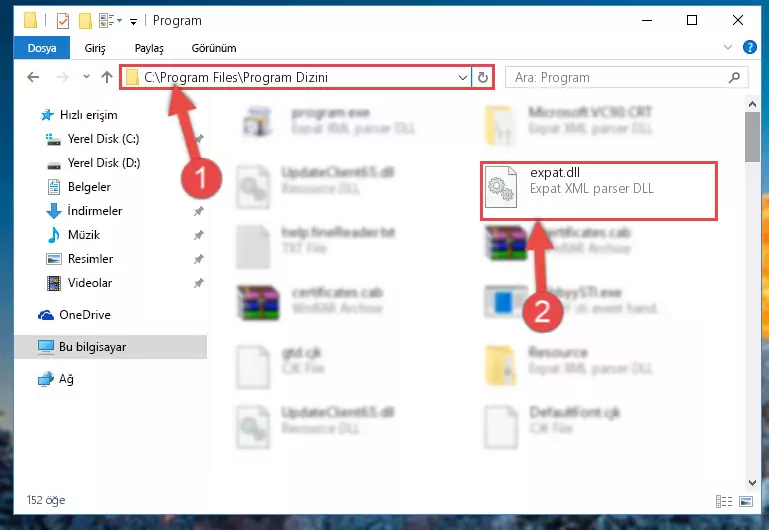Screen dimensions: 769x530
Task: Refresh the current folder view
Action: (483, 77)
